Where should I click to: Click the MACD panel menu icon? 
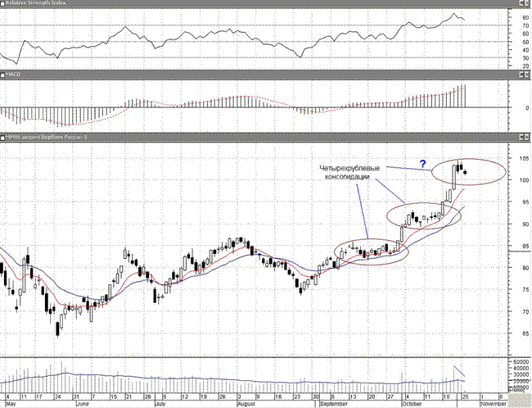(x=2, y=75)
